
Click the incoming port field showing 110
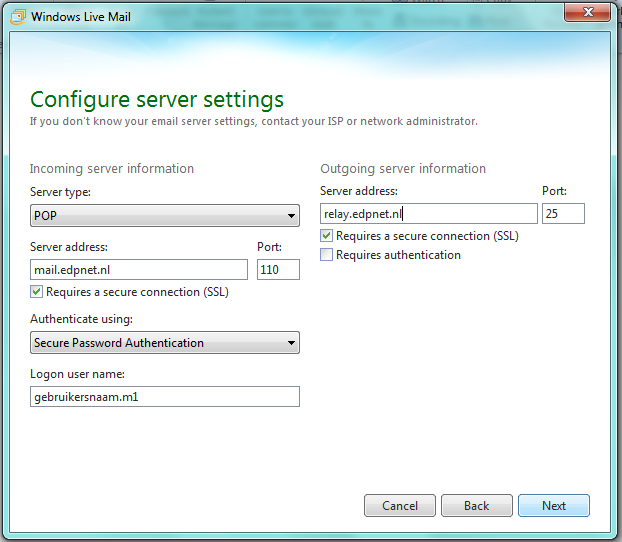tap(278, 270)
